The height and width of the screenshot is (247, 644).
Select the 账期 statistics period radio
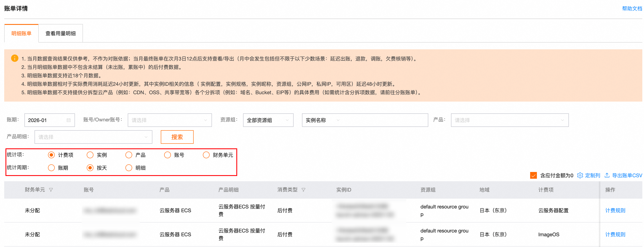point(51,168)
